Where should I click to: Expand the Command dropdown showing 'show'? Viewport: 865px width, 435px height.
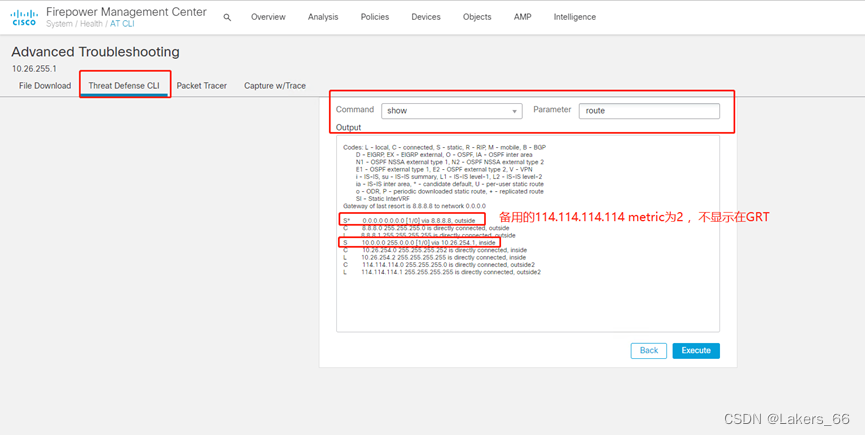coord(451,111)
